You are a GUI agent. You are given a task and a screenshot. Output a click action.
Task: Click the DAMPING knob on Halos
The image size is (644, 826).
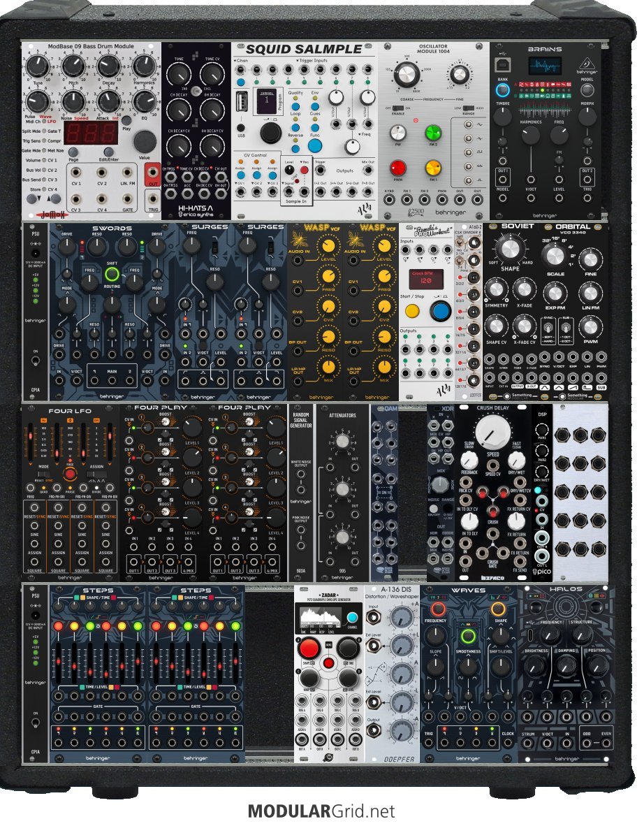click(566, 666)
